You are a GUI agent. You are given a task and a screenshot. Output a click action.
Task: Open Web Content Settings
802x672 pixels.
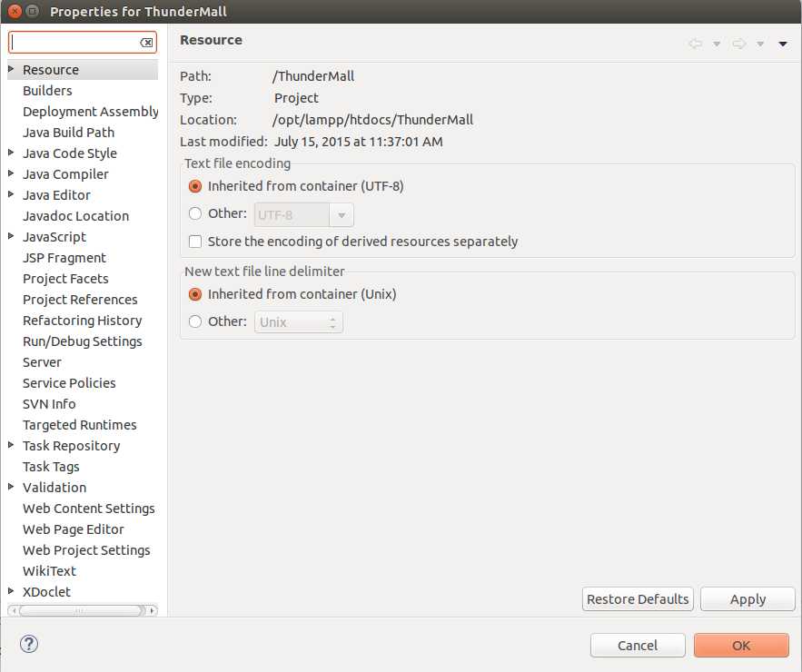(x=88, y=509)
